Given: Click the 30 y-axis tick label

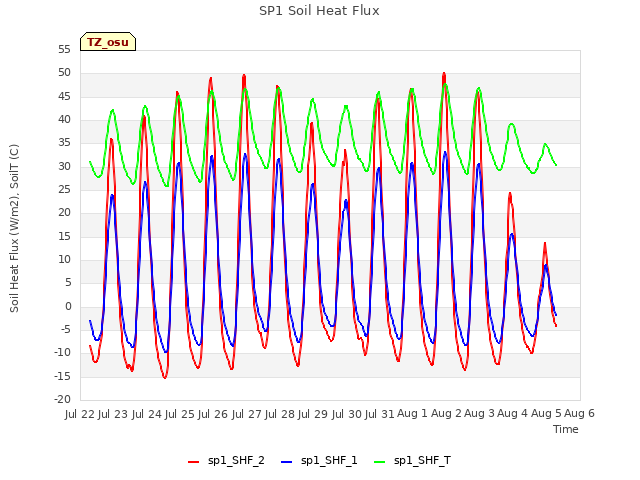Looking at the screenshot, I should point(64,167).
